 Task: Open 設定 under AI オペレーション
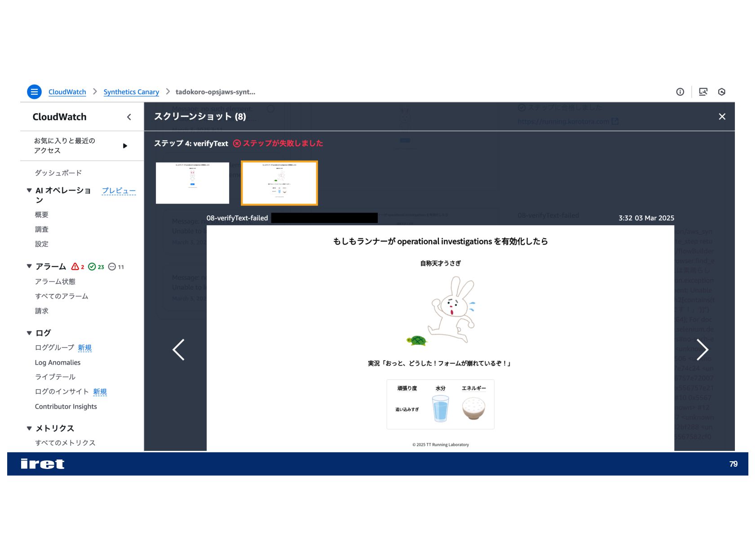tap(42, 244)
